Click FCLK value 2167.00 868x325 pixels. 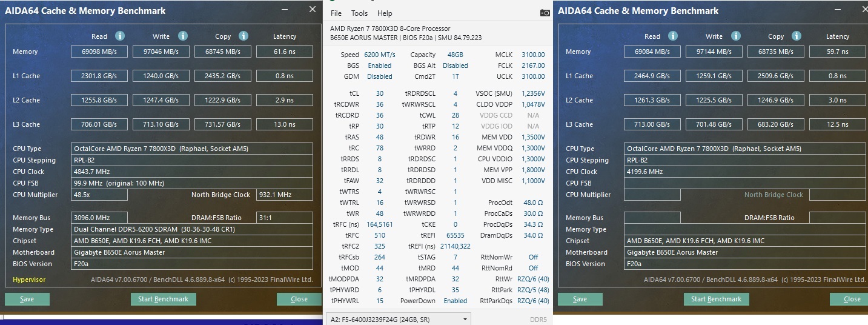(533, 65)
